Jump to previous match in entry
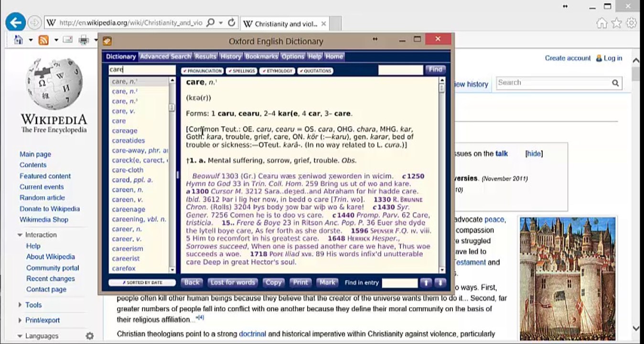Image resolution: width=644 pixels, height=344 pixels. point(425,283)
